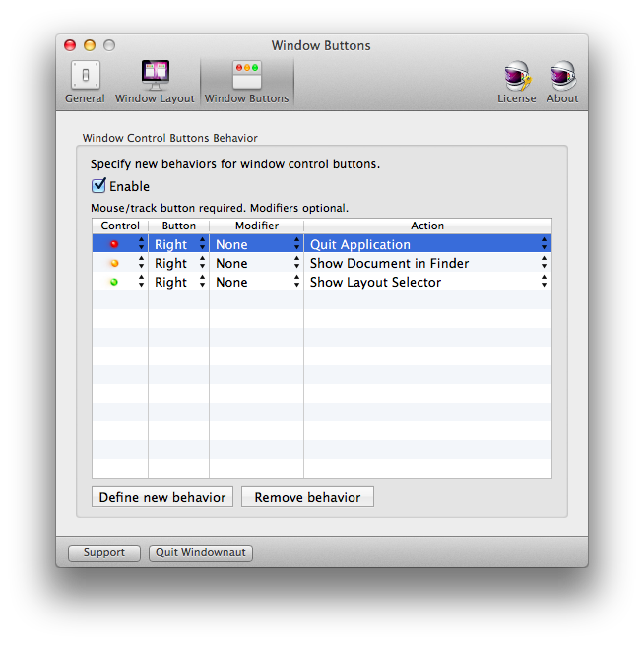This screenshot has height=645, width=644.
Task: Open Button popup in Show Document in Finder row
Action: click(179, 263)
